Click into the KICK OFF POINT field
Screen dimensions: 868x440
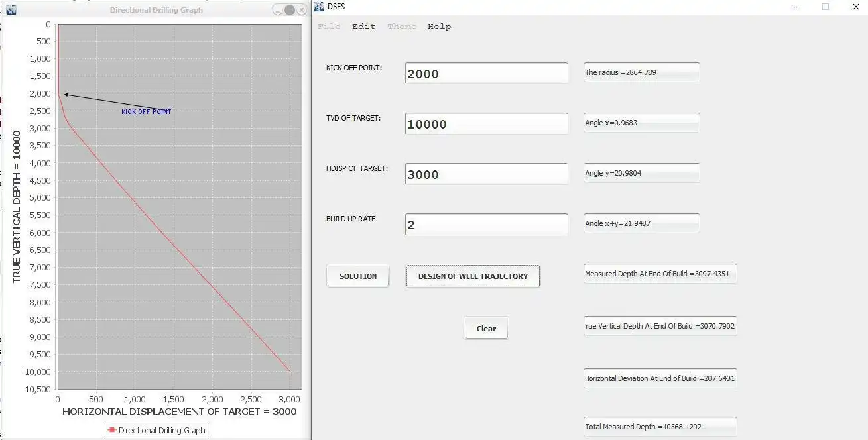pos(487,74)
